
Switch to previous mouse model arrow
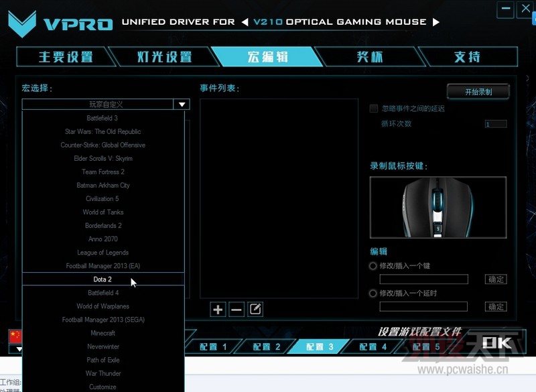245,22
